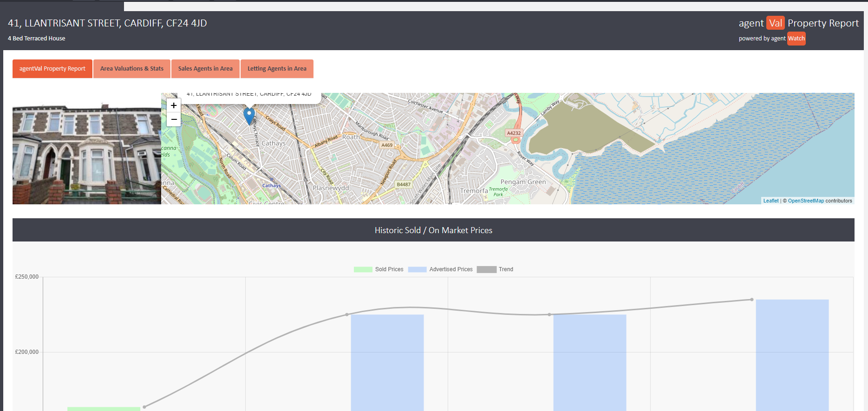The height and width of the screenshot is (411, 868).
Task: Switch to Area Valuations & Stats tab
Action: pyautogui.click(x=132, y=69)
